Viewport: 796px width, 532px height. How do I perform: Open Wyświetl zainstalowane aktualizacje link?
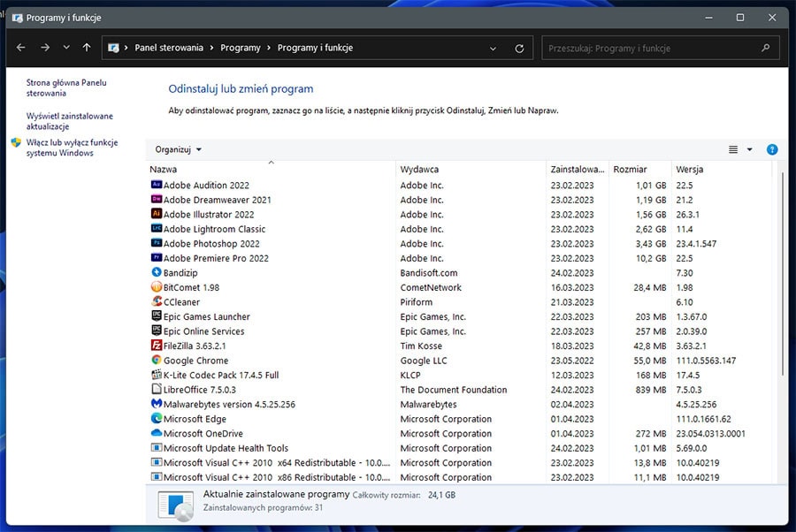click(70, 121)
